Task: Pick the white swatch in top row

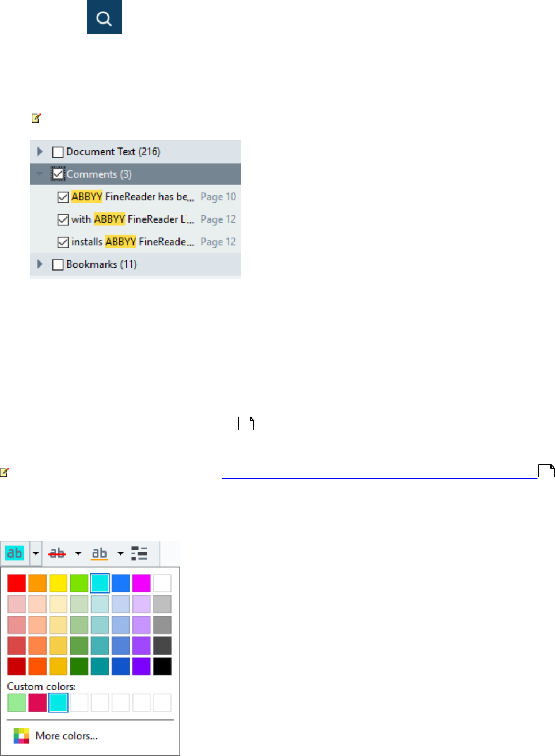Action: [162, 583]
